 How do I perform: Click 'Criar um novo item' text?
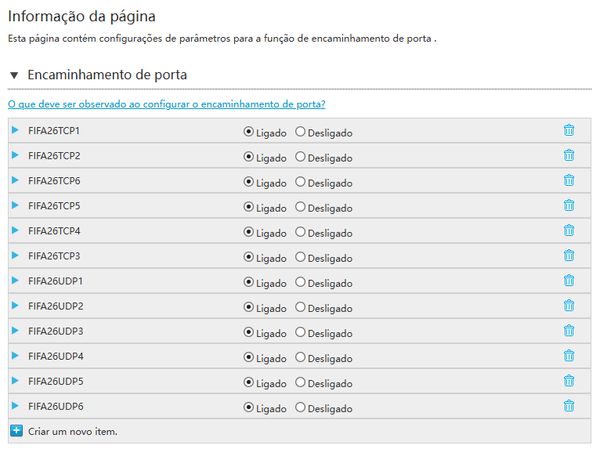tap(73, 431)
